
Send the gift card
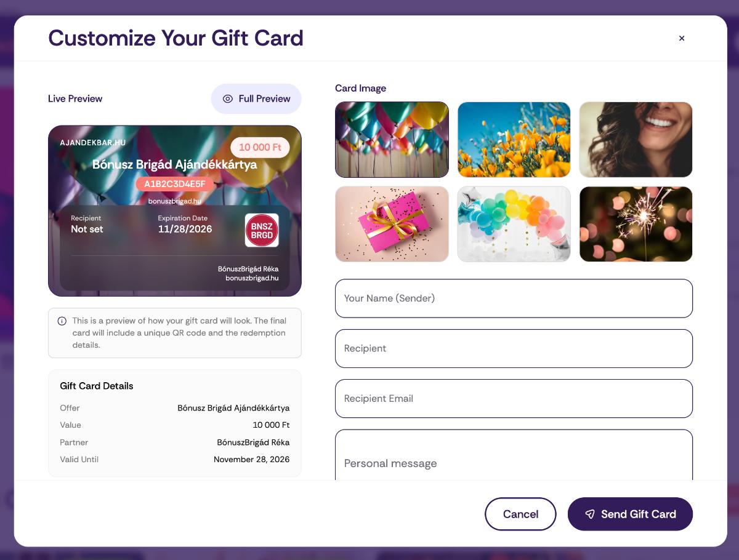point(630,514)
